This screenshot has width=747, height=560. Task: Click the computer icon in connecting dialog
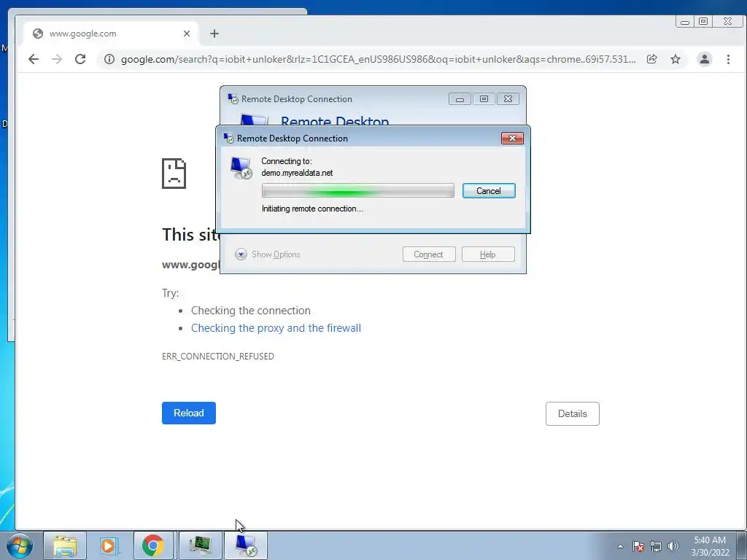coord(241,168)
